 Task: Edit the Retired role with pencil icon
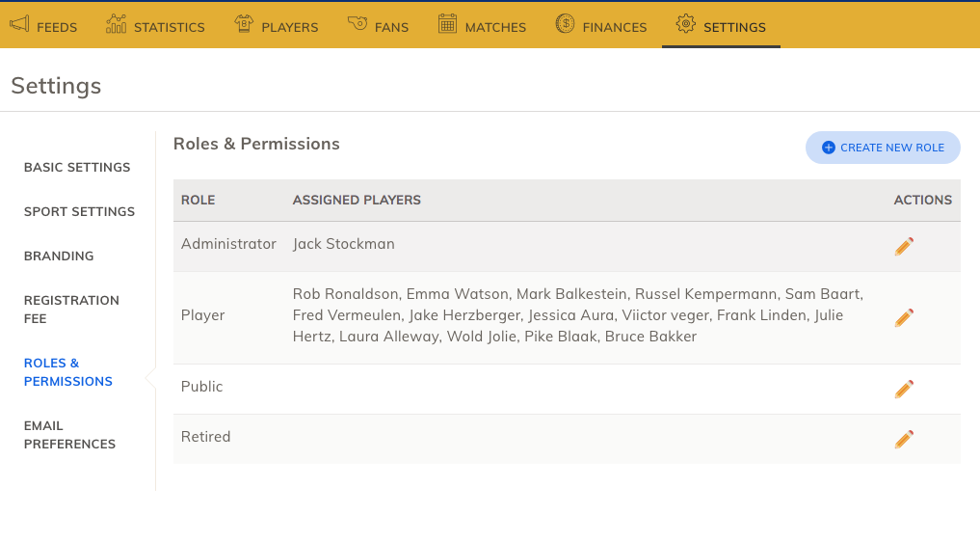coord(904,439)
